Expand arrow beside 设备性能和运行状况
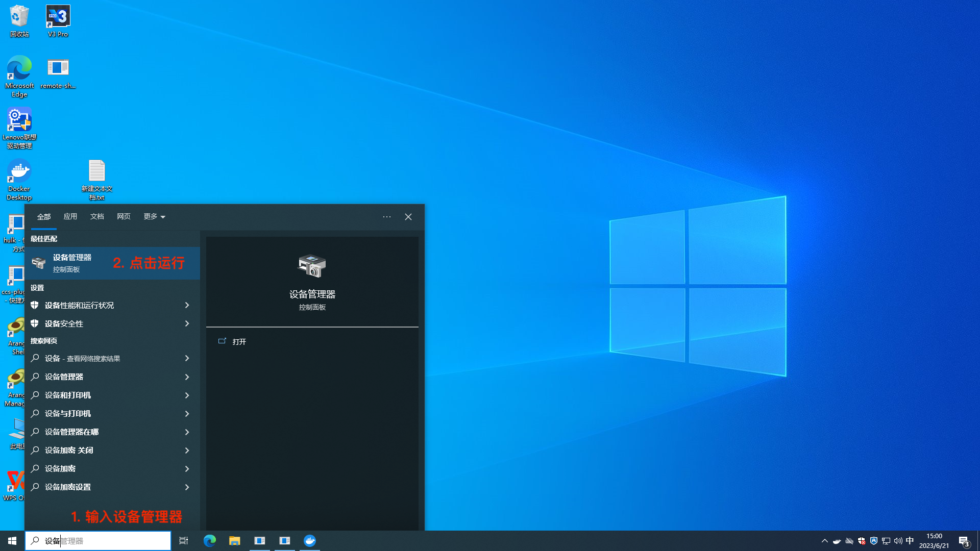The image size is (980, 551). (187, 305)
